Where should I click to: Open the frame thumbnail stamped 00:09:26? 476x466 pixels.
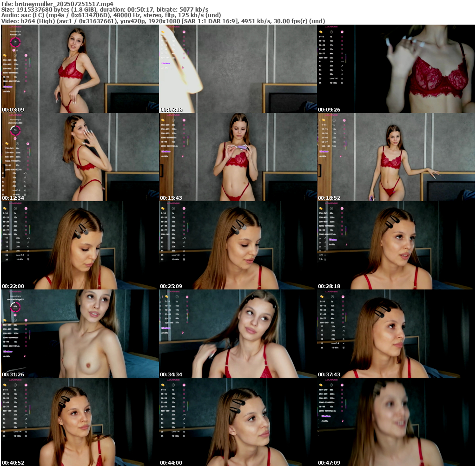point(396,69)
